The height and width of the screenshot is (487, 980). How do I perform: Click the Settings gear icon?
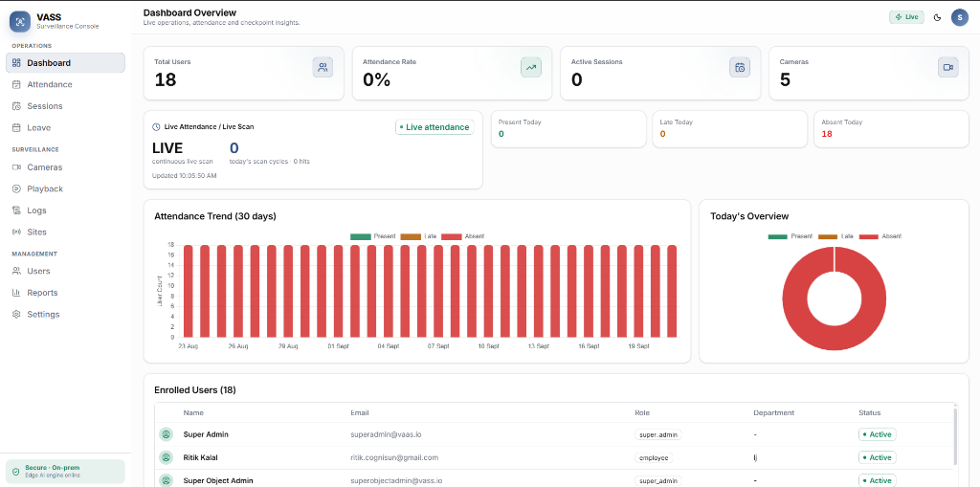[17, 314]
